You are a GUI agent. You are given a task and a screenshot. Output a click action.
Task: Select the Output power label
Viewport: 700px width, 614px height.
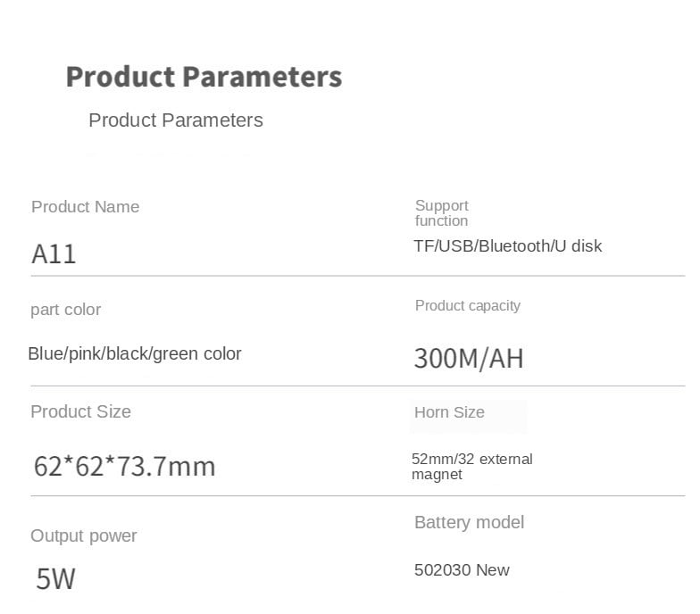pyautogui.click(x=83, y=536)
